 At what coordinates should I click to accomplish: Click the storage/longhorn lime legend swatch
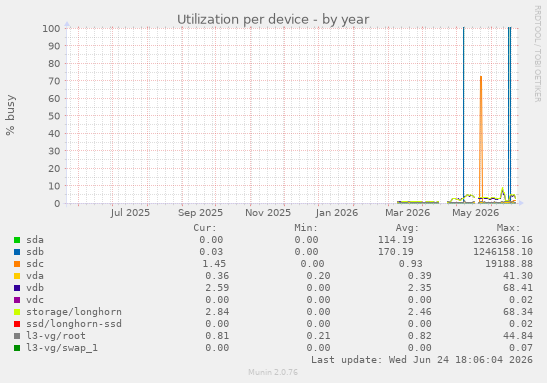coord(17,312)
